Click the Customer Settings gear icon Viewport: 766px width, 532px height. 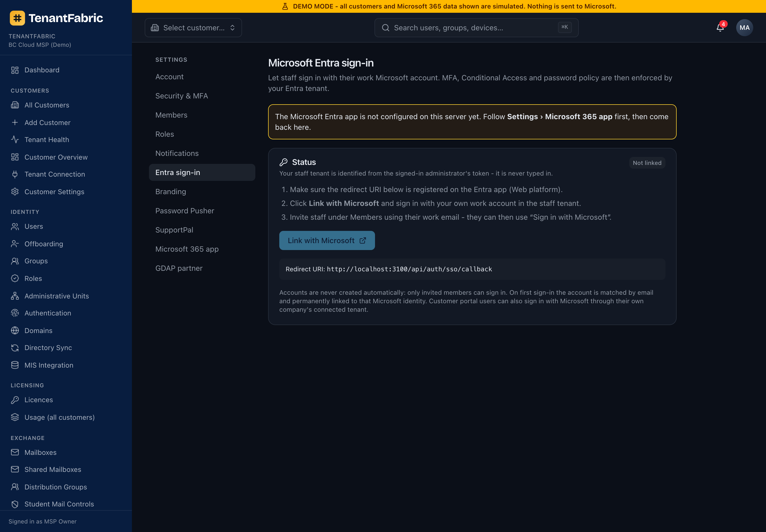[15, 192]
